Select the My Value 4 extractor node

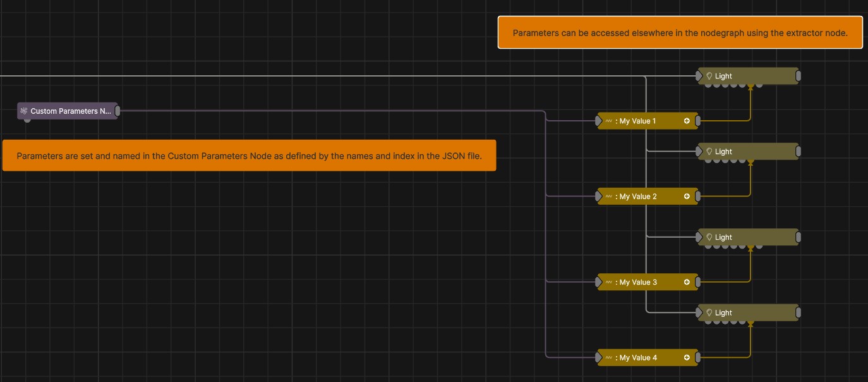pyautogui.click(x=648, y=358)
